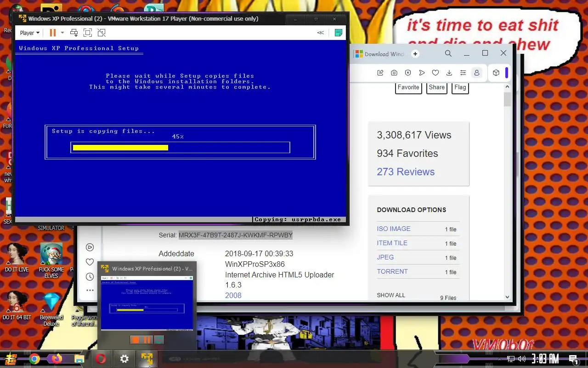Image resolution: width=588 pixels, height=368 pixels.
Task: Open the easy setup sliders icon
Action: tap(463, 73)
